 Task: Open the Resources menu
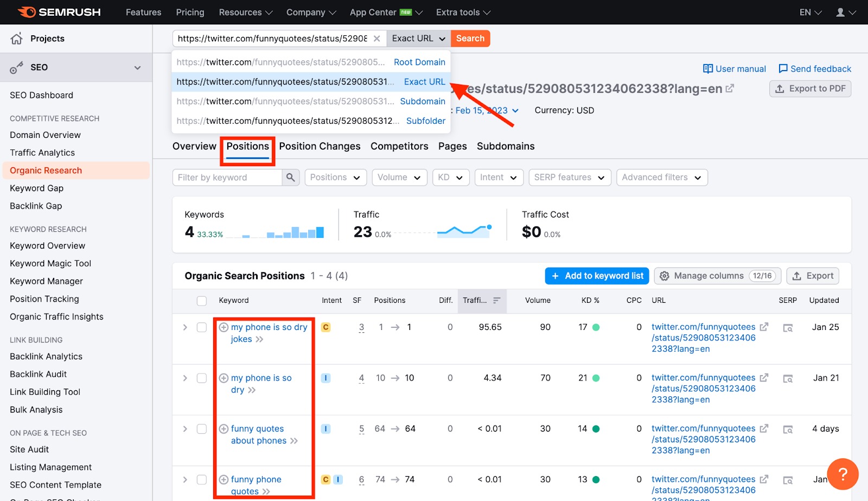point(246,12)
